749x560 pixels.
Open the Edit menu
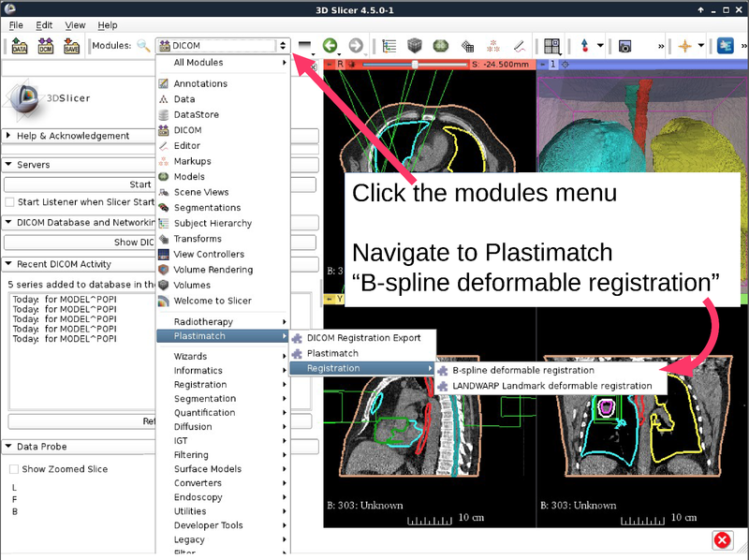coord(44,24)
